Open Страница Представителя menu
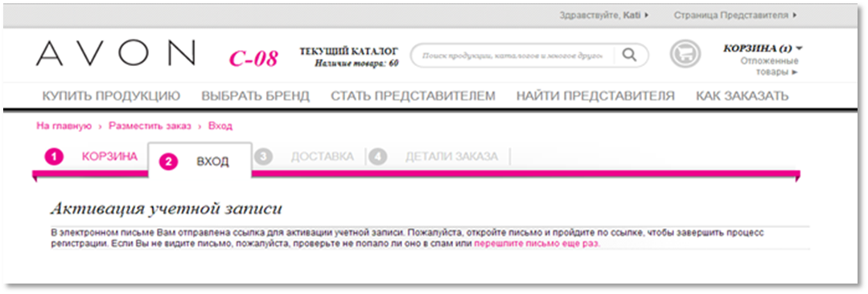The height and width of the screenshot is (294, 868). (x=735, y=15)
